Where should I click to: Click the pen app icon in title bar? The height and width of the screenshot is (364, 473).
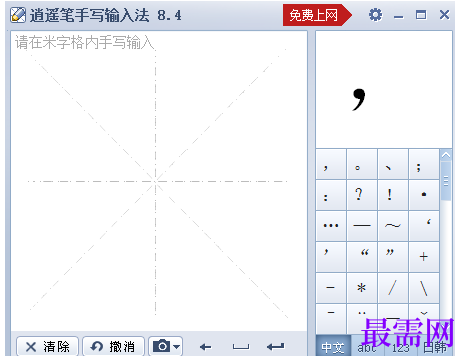[x=18, y=15]
